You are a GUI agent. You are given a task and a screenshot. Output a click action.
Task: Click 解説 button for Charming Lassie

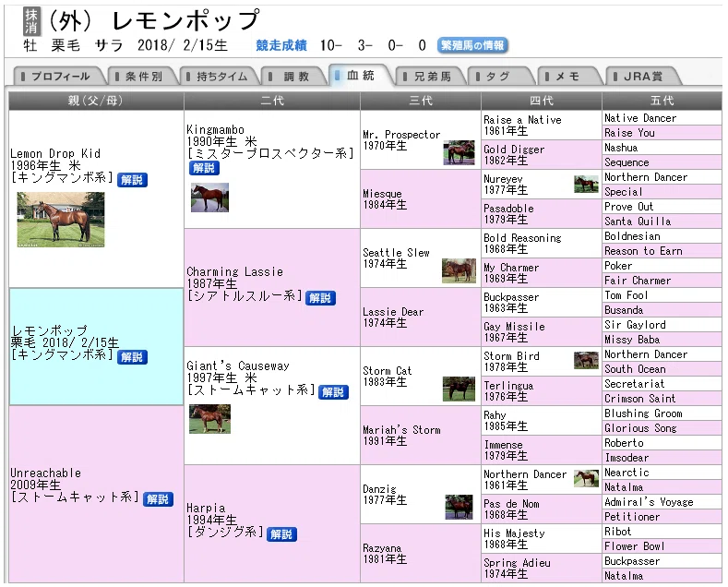click(x=320, y=298)
